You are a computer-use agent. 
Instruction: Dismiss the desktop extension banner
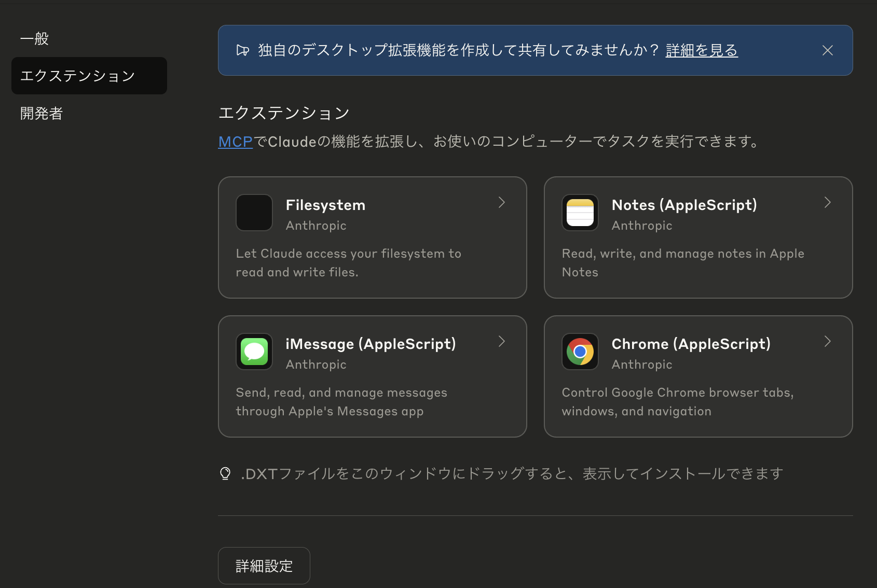[x=827, y=50]
